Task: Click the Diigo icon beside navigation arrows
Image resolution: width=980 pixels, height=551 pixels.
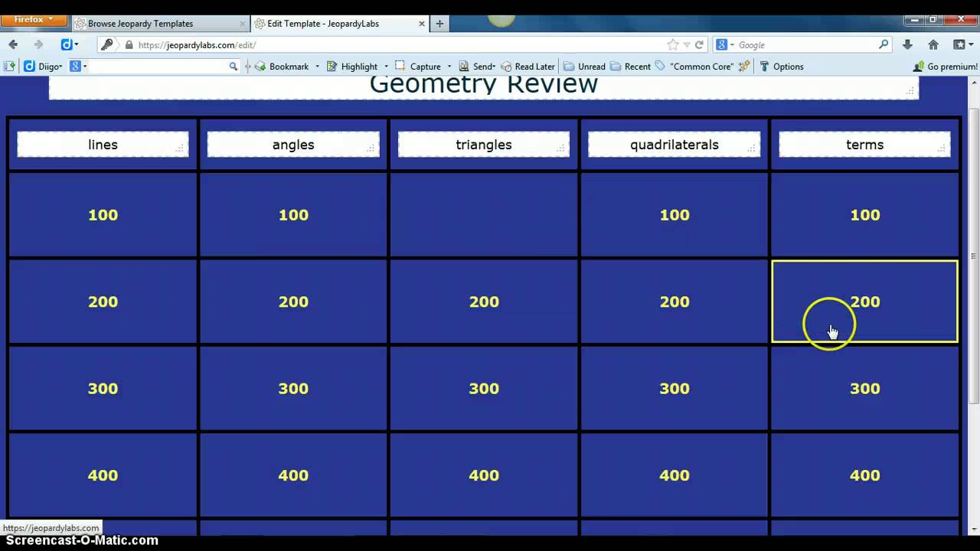Action: pyautogui.click(x=66, y=44)
